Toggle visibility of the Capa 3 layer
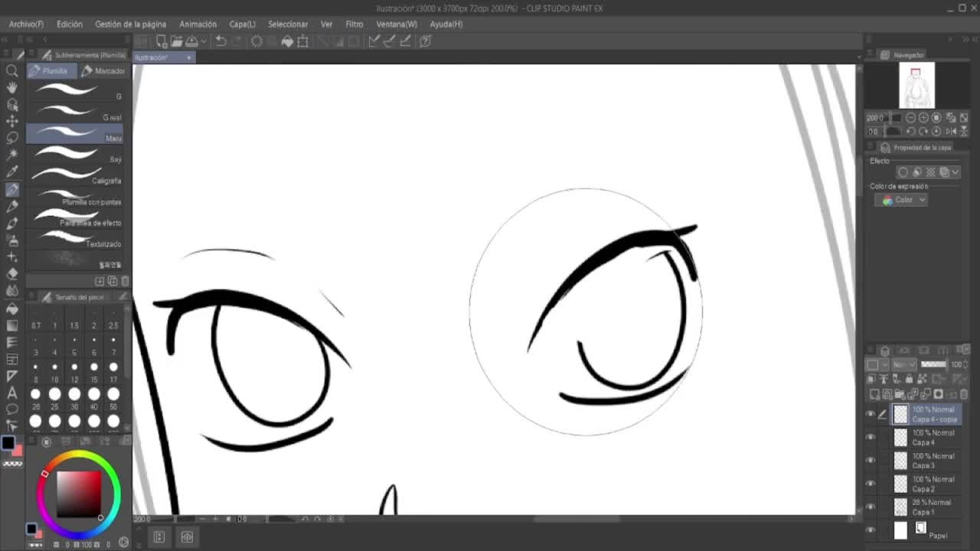 [x=870, y=460]
